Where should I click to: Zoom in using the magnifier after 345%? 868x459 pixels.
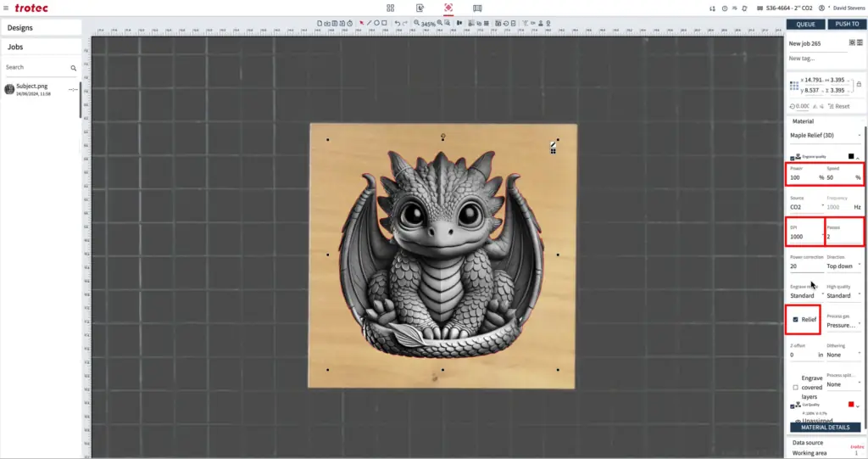click(x=440, y=23)
